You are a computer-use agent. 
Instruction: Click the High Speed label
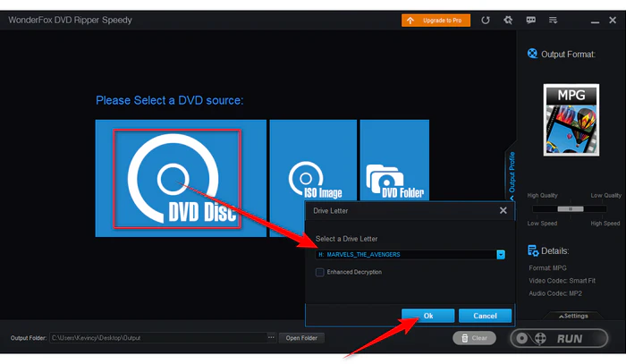point(605,223)
